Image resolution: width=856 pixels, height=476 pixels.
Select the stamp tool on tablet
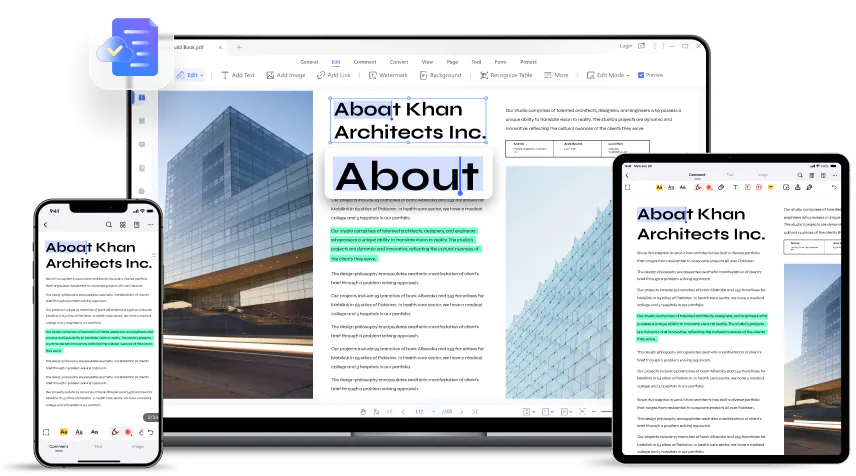(x=798, y=187)
